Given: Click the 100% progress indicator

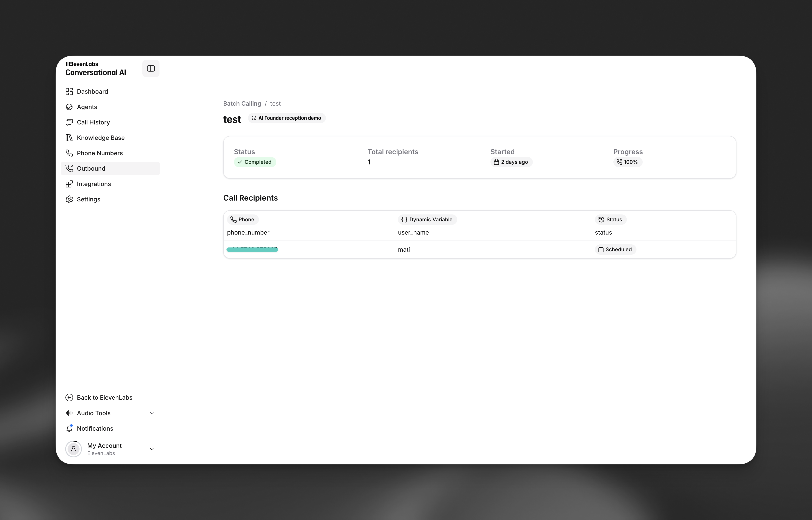Looking at the screenshot, I should (x=627, y=162).
